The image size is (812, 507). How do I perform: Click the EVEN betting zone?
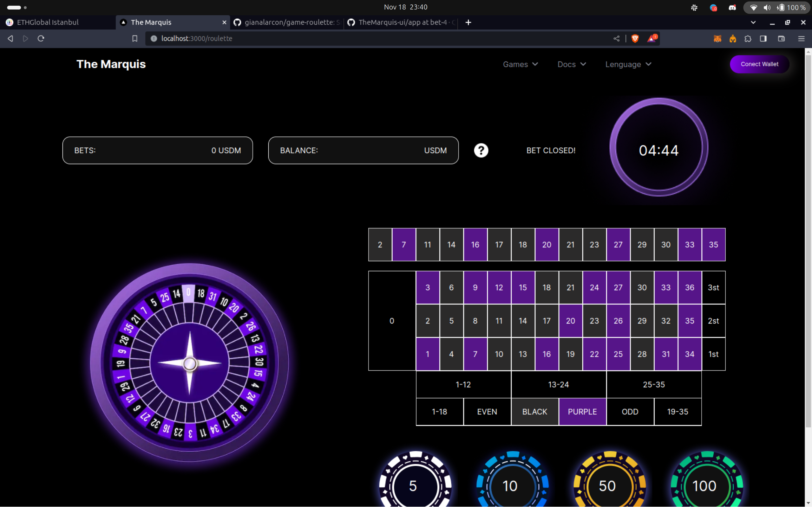(486, 411)
